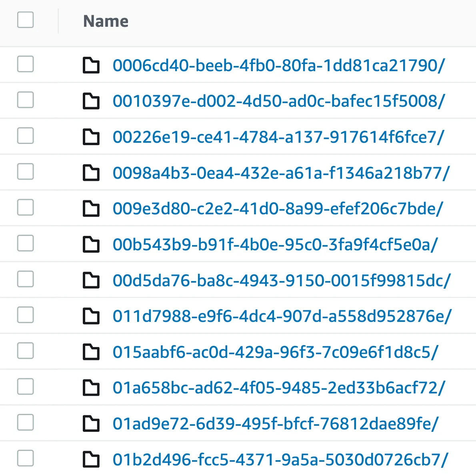Open folder link 0098a4b3-0ea4-432e-a61a-f1346a218b77/
Image resolution: width=476 pixels, height=475 pixels.
(281, 173)
